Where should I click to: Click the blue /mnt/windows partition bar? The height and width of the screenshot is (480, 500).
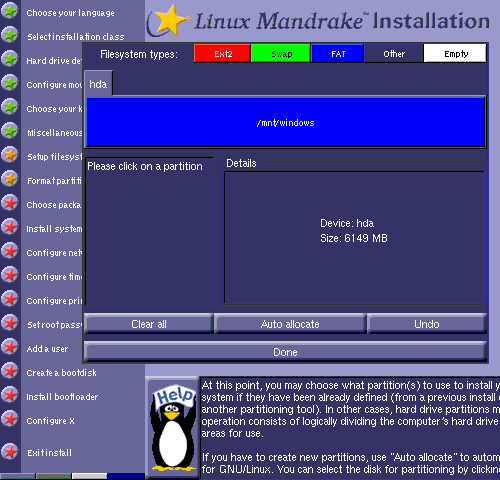[x=285, y=122]
